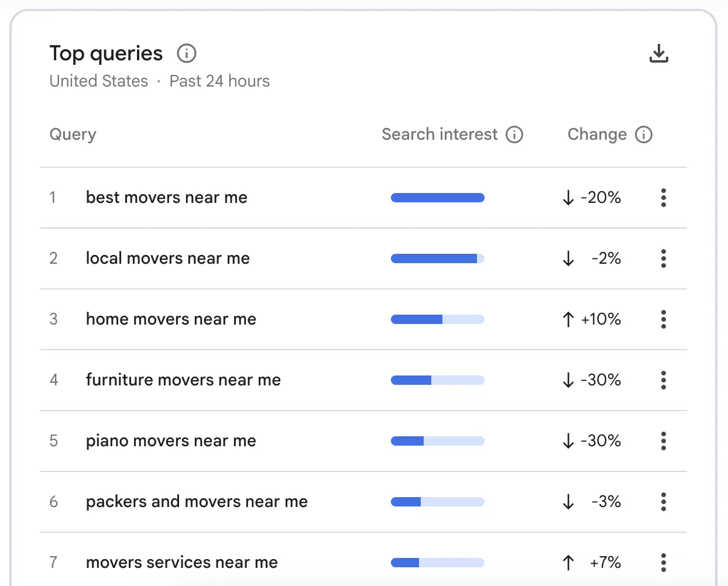Screen dimensions: 728x586
Task: Select the query packers and movers near me
Action: (x=197, y=502)
